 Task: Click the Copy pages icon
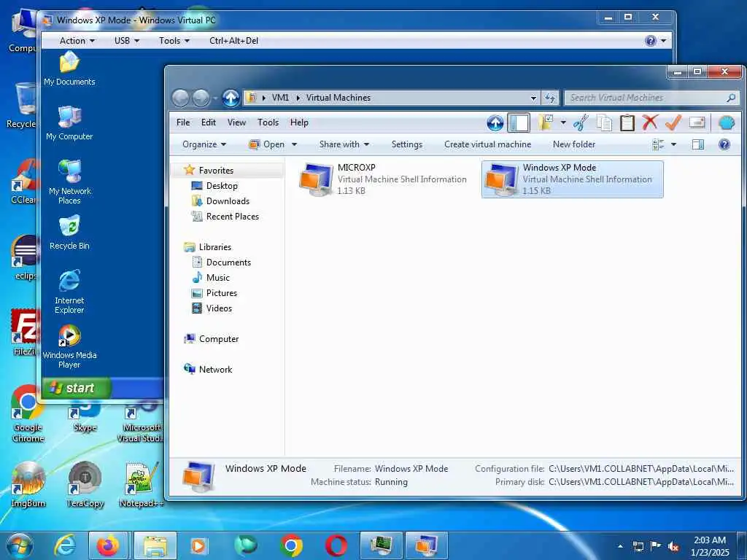pyautogui.click(x=604, y=122)
